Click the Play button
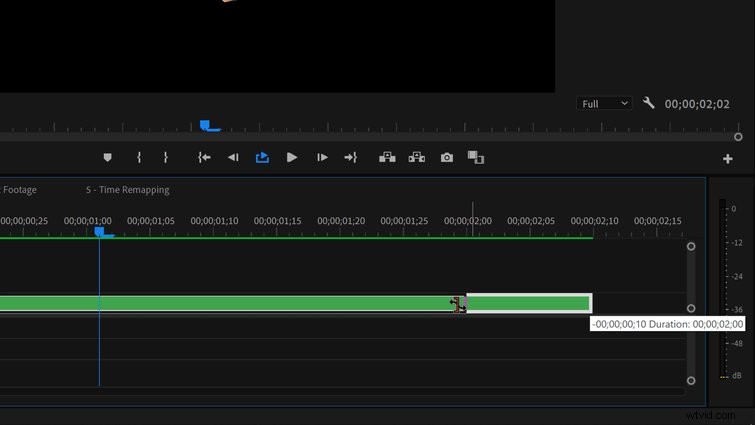Viewport: 755px width, 425px height. 292,157
